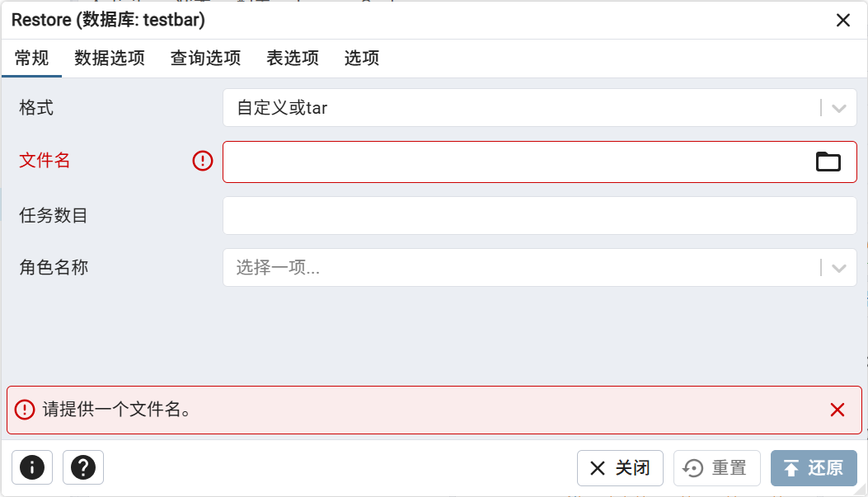Switch to the 数据选项 tab
868x497 pixels.
[110, 59]
